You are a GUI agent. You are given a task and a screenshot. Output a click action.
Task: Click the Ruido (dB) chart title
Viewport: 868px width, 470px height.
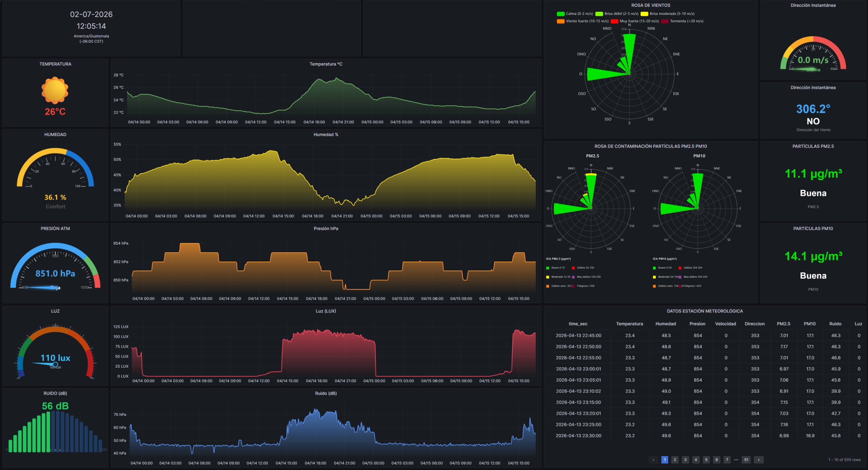(326, 393)
